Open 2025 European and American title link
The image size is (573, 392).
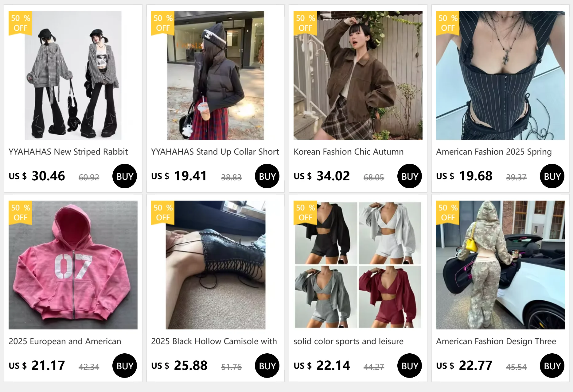[x=65, y=341]
